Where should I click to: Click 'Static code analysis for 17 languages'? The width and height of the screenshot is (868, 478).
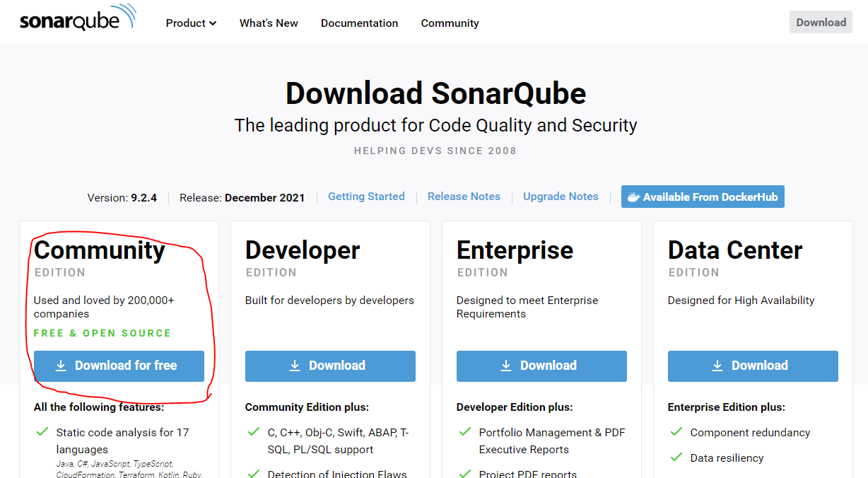[123, 441]
